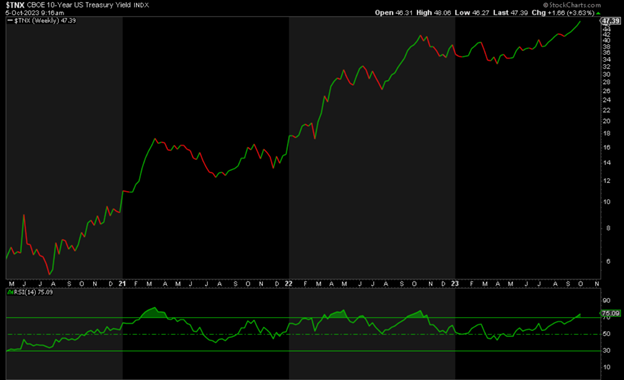Click the Low value 46.27
Image resolution: width=624 pixels, height=380 pixels.
[x=480, y=13]
